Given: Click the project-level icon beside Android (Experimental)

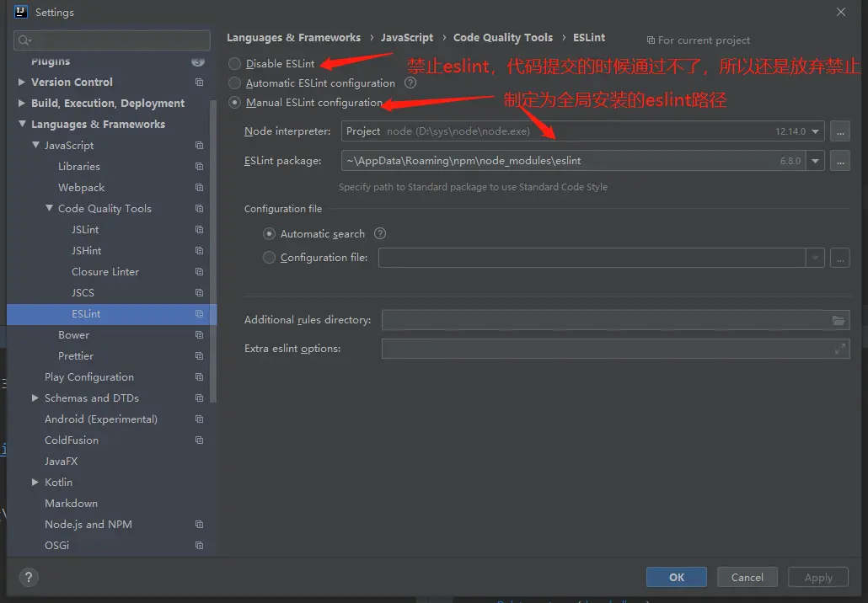Looking at the screenshot, I should point(199,419).
